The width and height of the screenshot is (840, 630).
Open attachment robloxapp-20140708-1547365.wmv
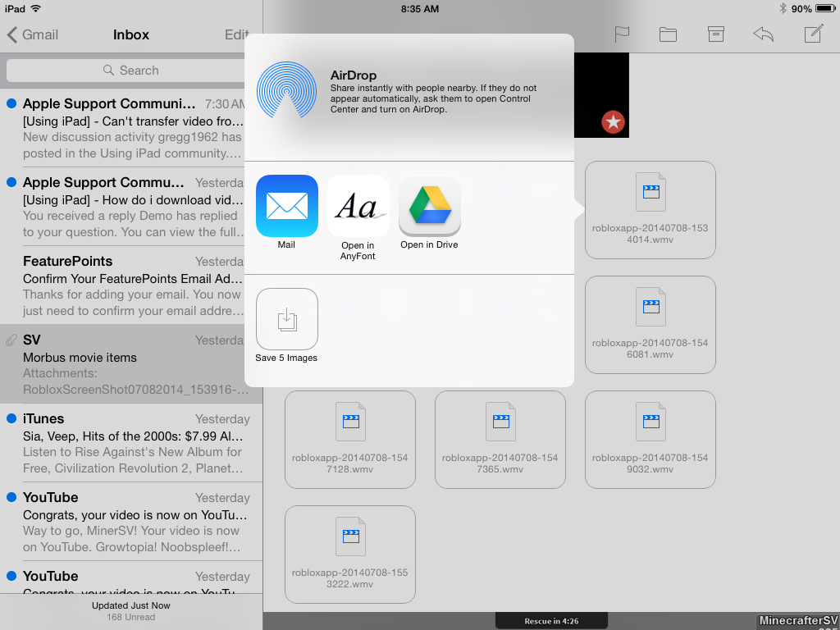tap(500, 440)
